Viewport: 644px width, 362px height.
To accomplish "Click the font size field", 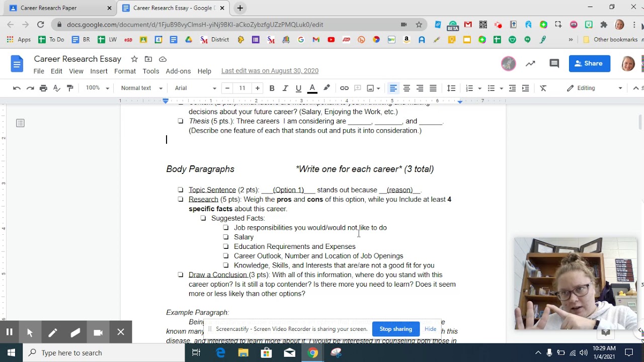I will click(242, 88).
